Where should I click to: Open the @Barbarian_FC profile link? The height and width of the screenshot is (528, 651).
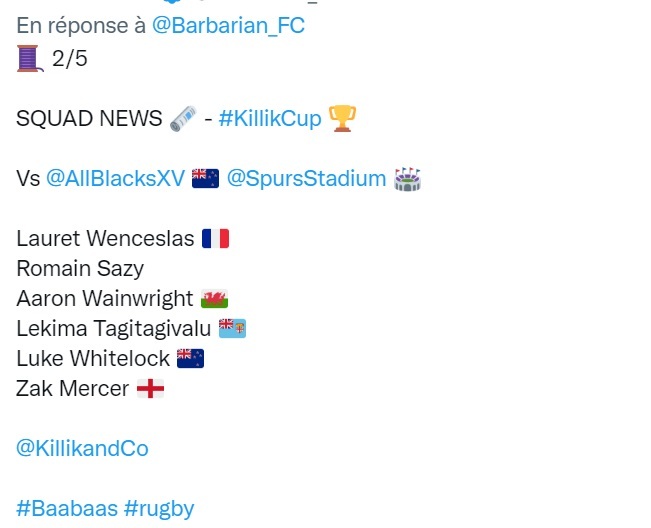pyautogui.click(x=228, y=26)
